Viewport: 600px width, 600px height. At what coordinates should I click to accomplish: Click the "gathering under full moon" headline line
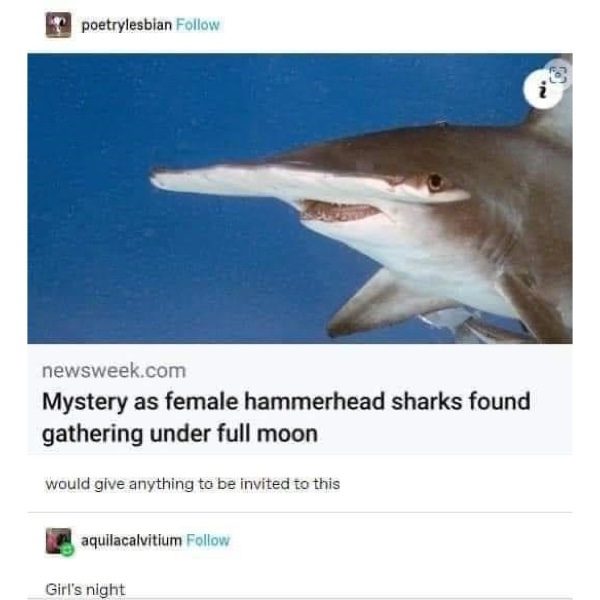click(180, 434)
